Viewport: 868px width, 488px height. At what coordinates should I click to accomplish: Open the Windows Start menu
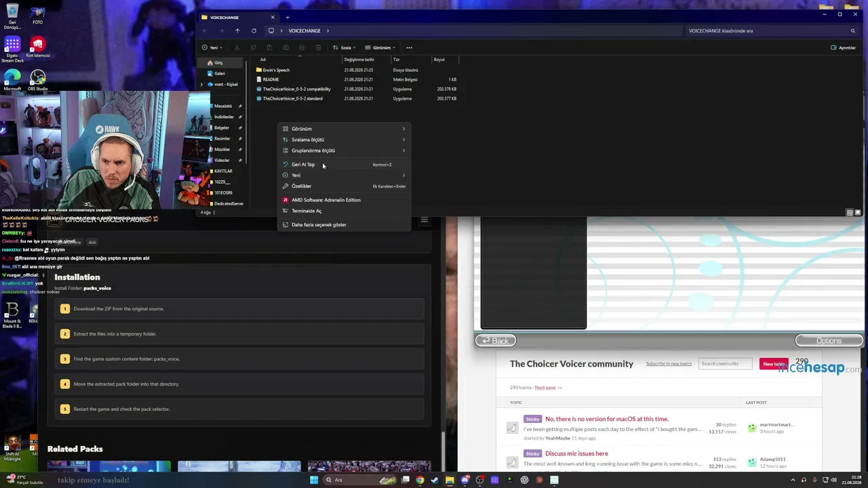(313, 480)
